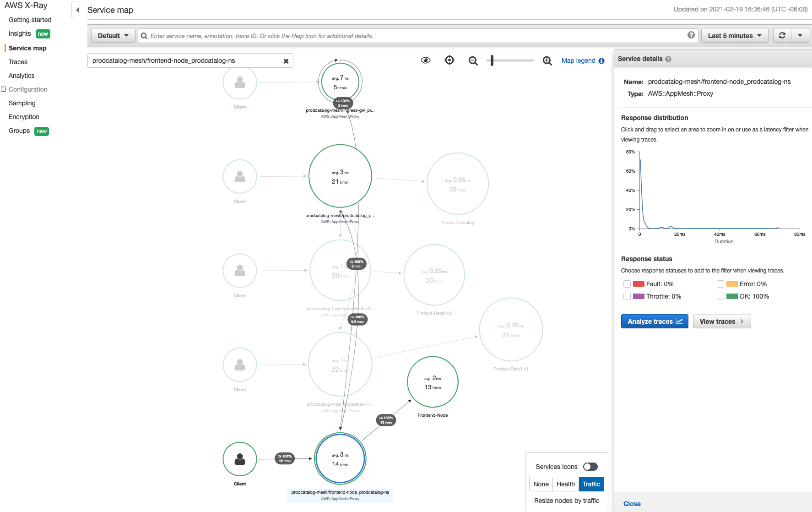Select the Client node beside ingress-gw

tap(240, 82)
